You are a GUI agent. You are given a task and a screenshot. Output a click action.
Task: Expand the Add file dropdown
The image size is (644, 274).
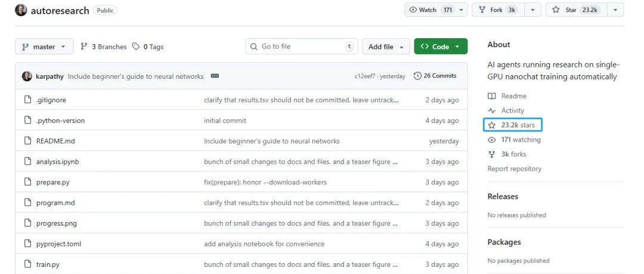pos(386,47)
